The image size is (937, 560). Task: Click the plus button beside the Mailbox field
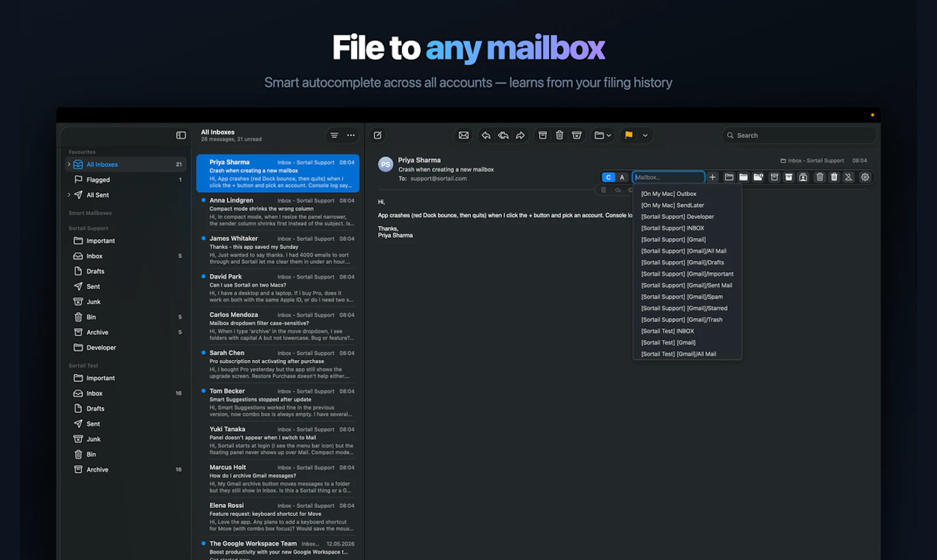tap(713, 177)
